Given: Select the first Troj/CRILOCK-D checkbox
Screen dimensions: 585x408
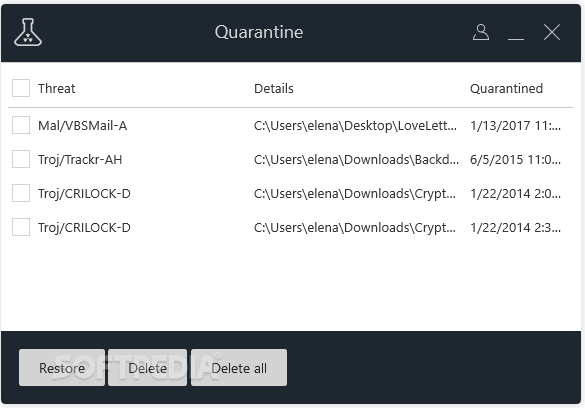Looking at the screenshot, I should click(x=21, y=193).
